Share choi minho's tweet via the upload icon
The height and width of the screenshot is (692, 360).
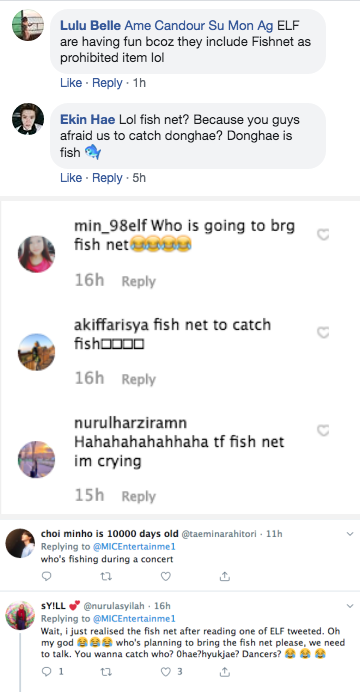click(x=225, y=576)
